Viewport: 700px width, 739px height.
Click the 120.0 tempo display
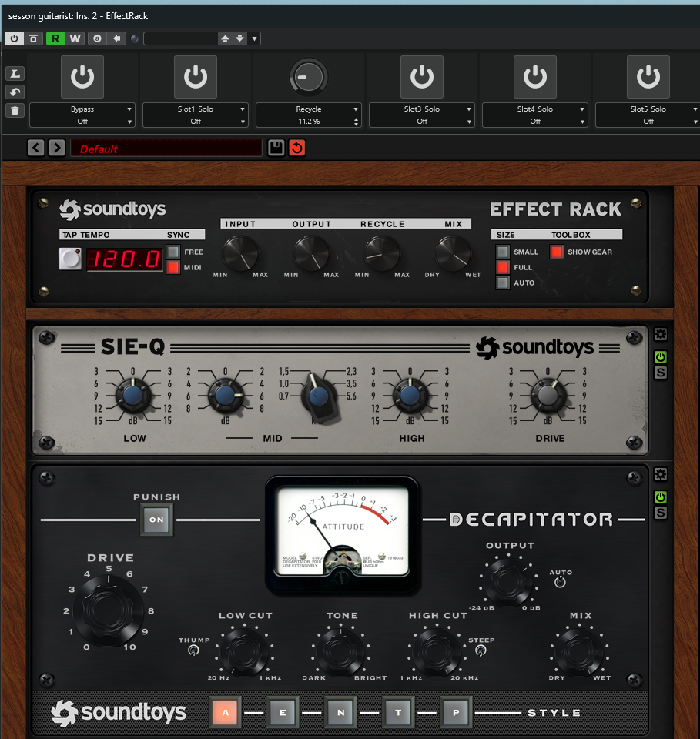tap(125, 259)
